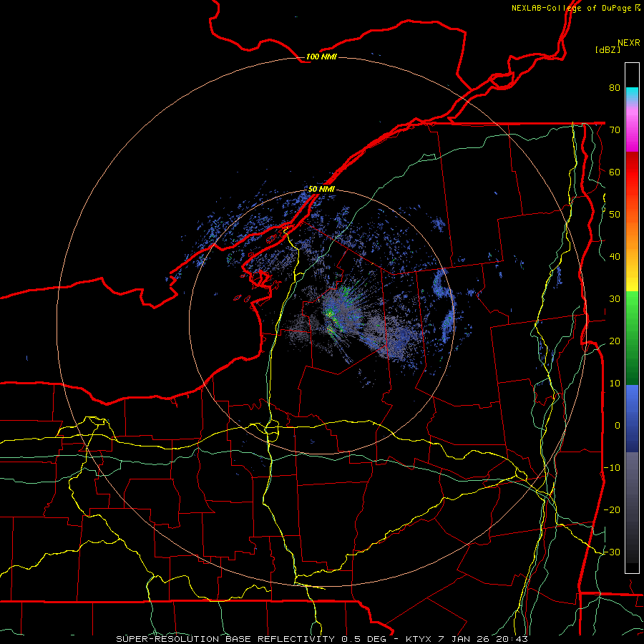
Task: Click the 10 value on the dBZ scale
Action: [615, 384]
